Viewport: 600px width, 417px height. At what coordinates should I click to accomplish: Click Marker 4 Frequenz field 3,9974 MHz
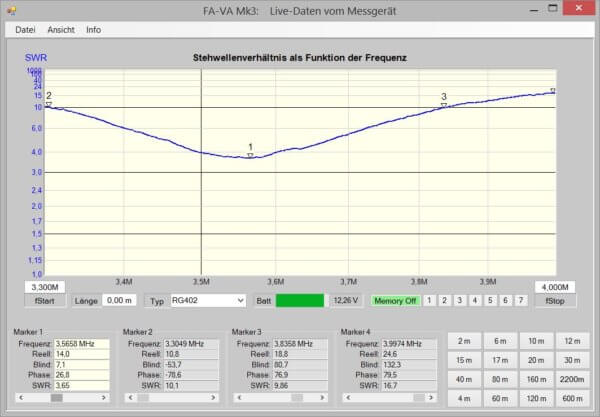tap(409, 344)
